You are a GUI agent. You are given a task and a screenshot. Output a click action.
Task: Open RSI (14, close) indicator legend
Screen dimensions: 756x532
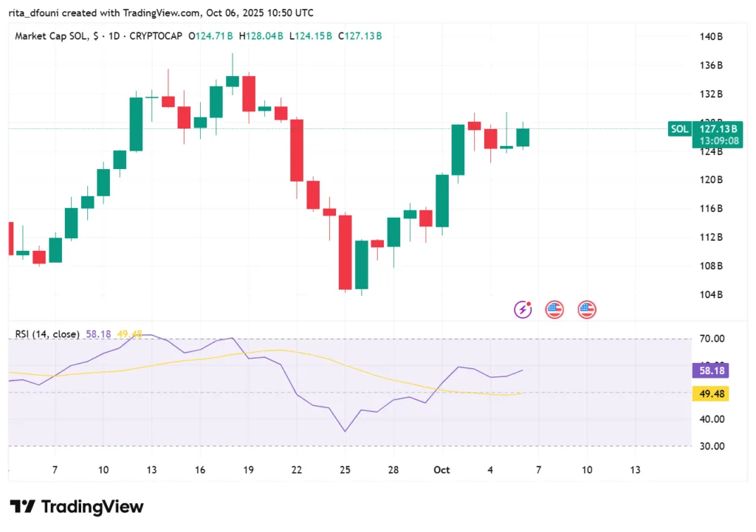click(47, 334)
